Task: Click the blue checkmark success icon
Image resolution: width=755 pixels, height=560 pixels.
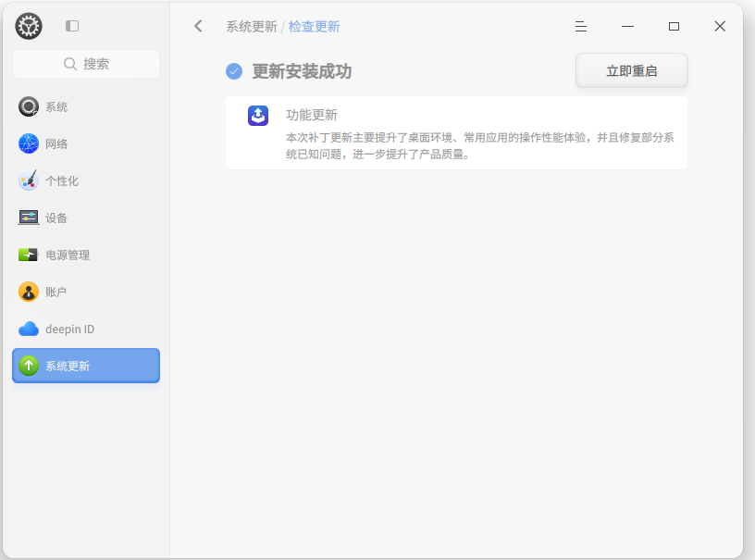Action: (x=234, y=71)
